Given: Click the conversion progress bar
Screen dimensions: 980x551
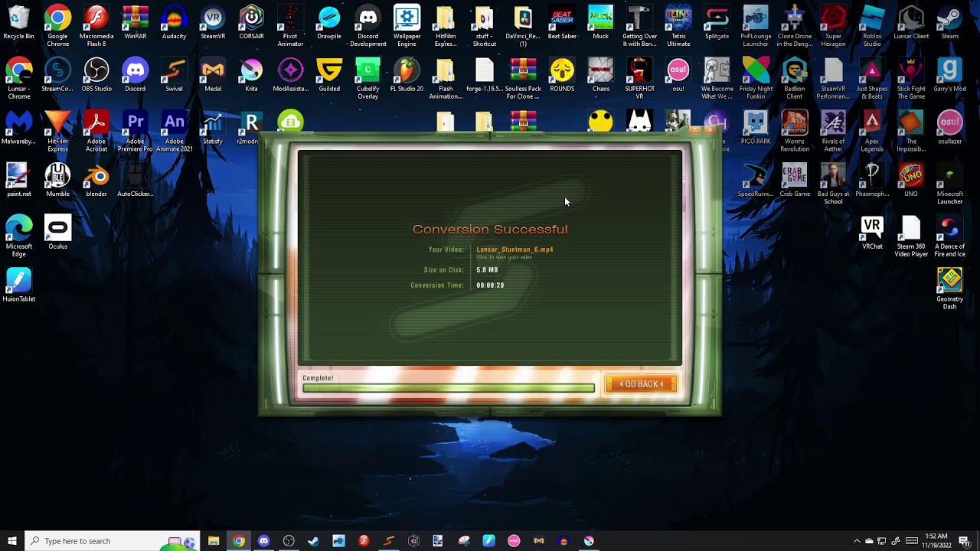Looking at the screenshot, I should click(449, 388).
